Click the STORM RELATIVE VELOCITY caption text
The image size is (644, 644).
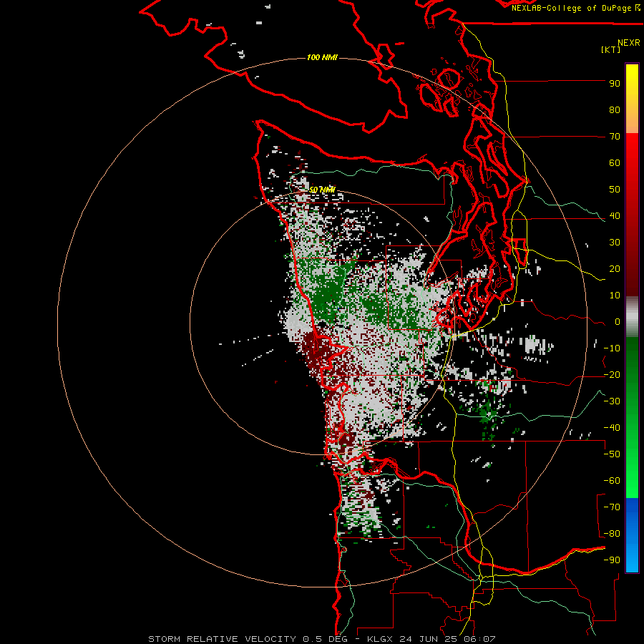222,639
